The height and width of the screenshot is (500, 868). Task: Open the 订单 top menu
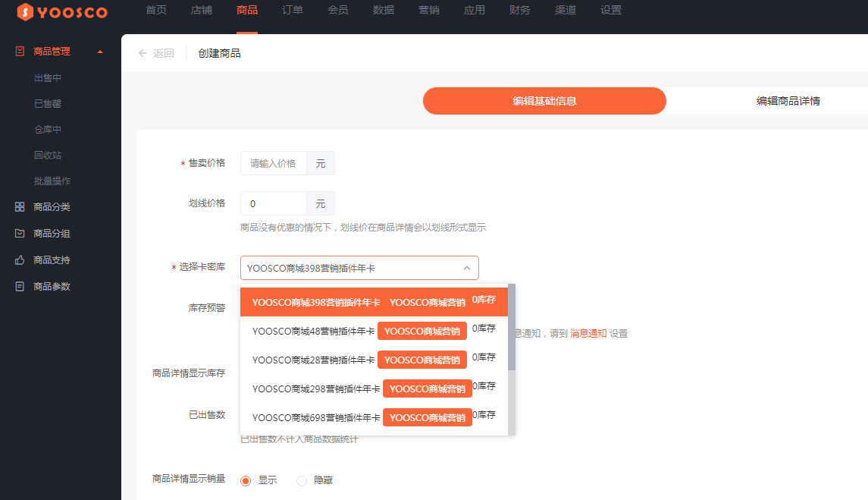pos(293,10)
